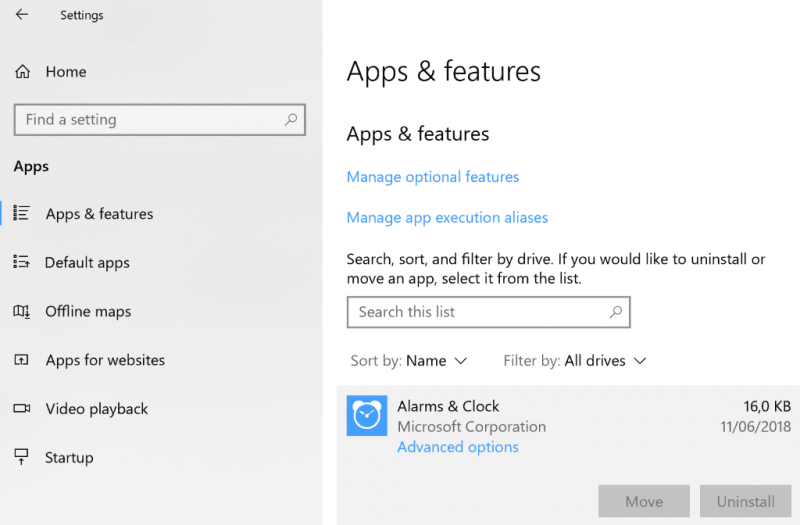
Task: Go to Home label in sidebar
Action: tap(66, 72)
